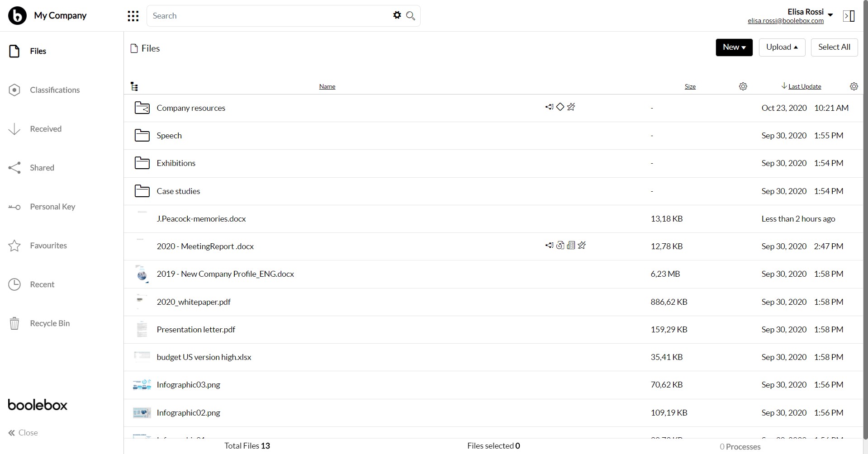The width and height of the screenshot is (868, 454).
Task: Click the Select All button
Action: 834,47
